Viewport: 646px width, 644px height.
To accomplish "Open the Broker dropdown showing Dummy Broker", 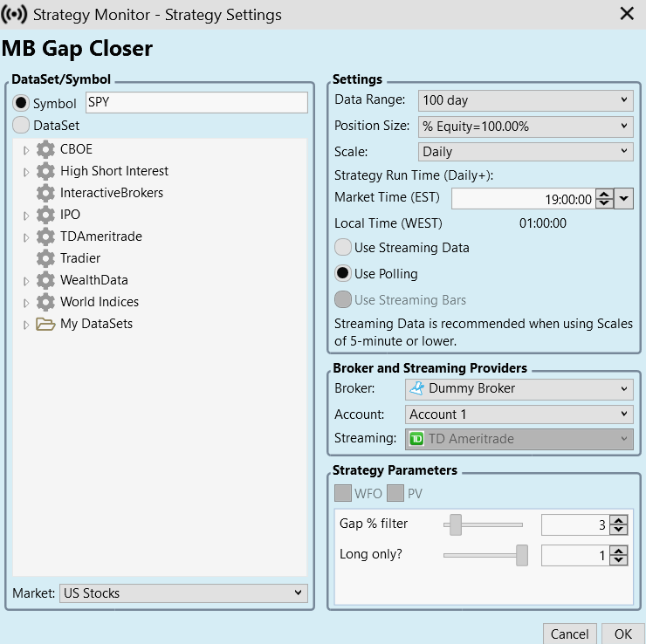I will coord(520,388).
